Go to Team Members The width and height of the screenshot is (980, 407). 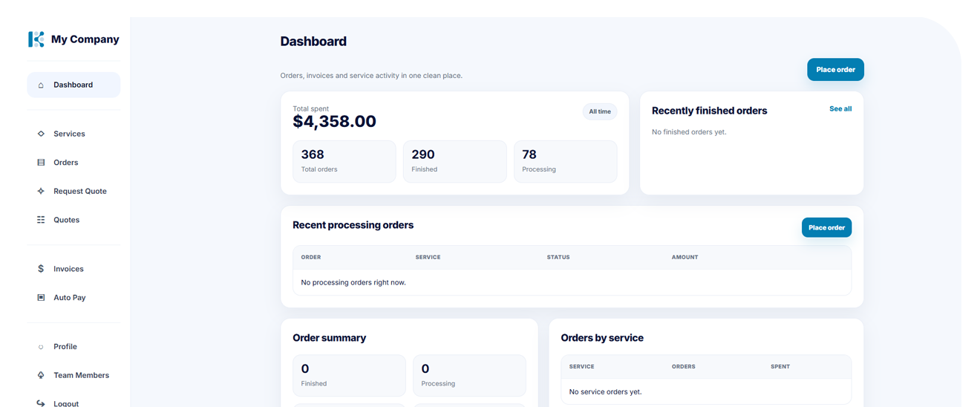tap(73, 376)
